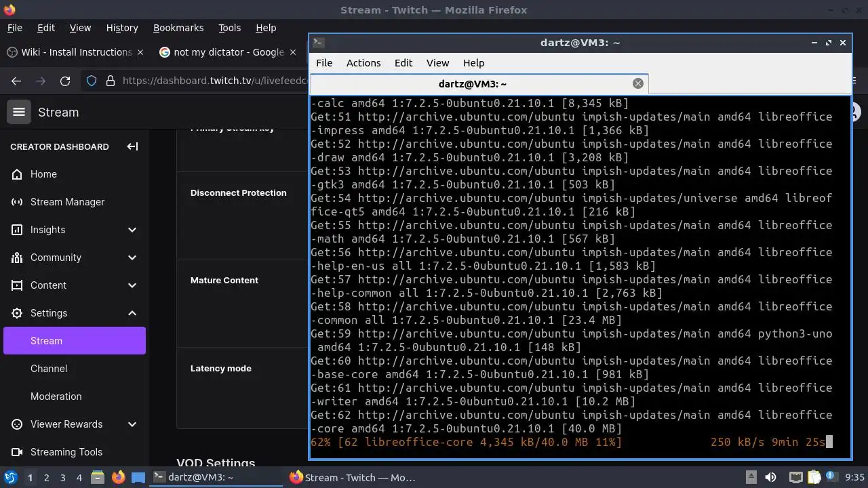Click the Settings gear icon
Screen dimensions: 868x488
pos(17,313)
